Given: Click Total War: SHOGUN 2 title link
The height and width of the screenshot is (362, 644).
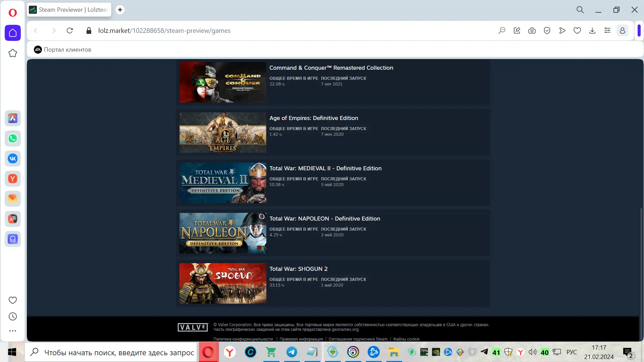Looking at the screenshot, I should point(298,269).
